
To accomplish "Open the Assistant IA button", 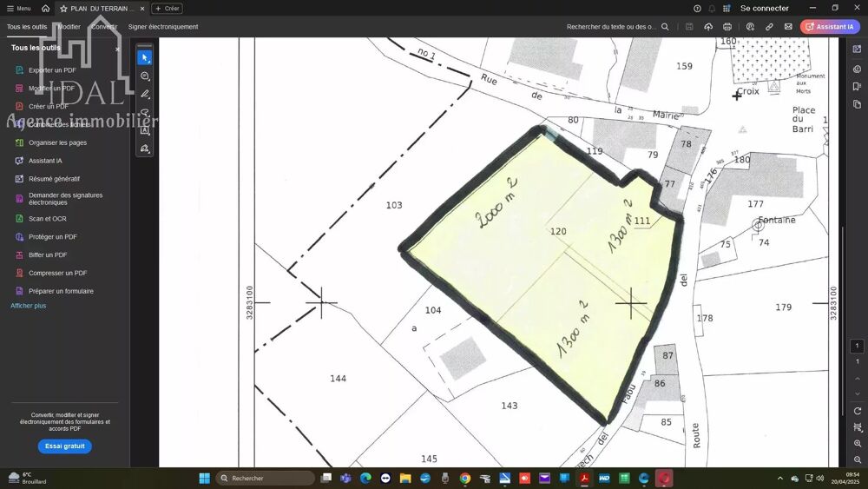I will pos(830,27).
